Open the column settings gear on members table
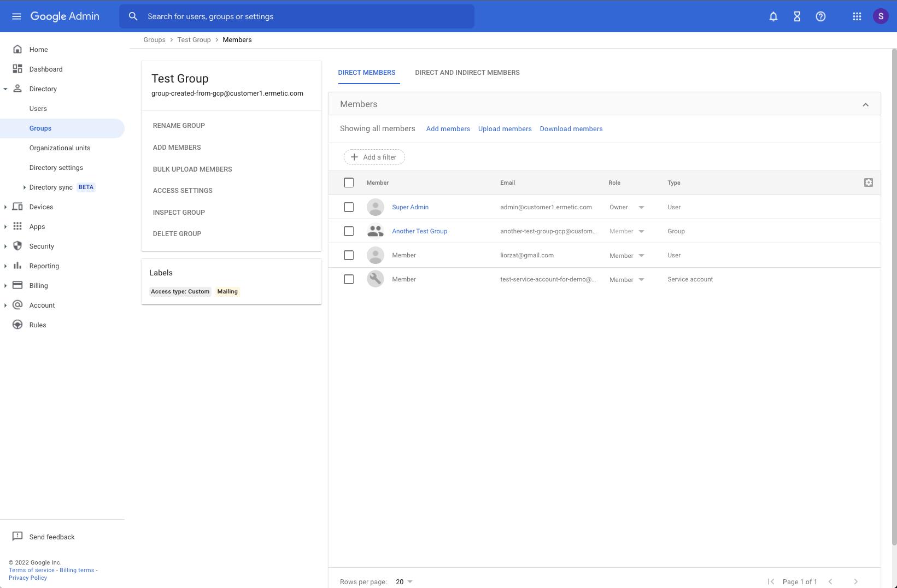This screenshot has width=897, height=588. (869, 182)
